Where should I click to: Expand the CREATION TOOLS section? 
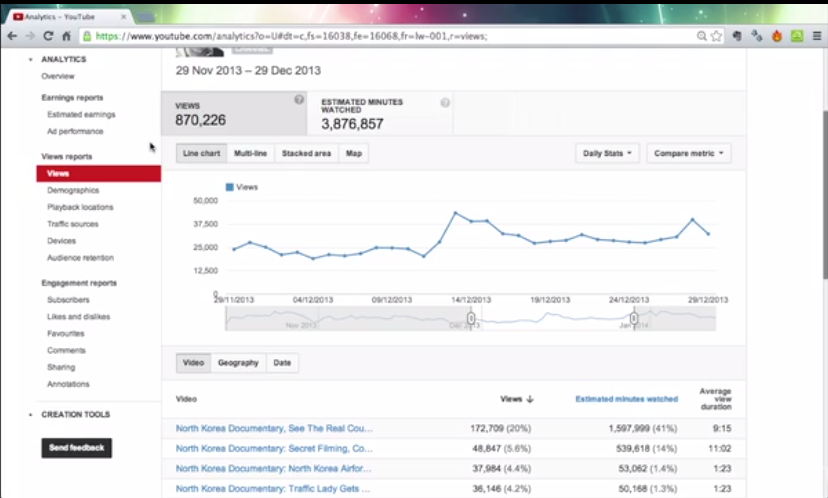point(30,415)
